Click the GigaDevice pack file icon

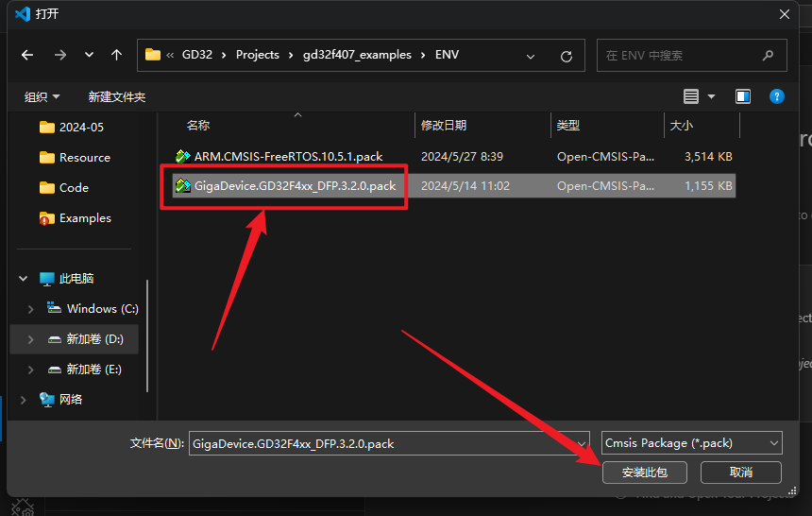pyautogui.click(x=183, y=185)
